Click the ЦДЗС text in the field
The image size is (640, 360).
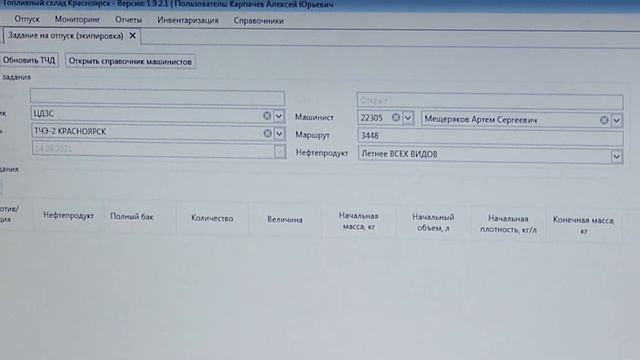(44, 113)
